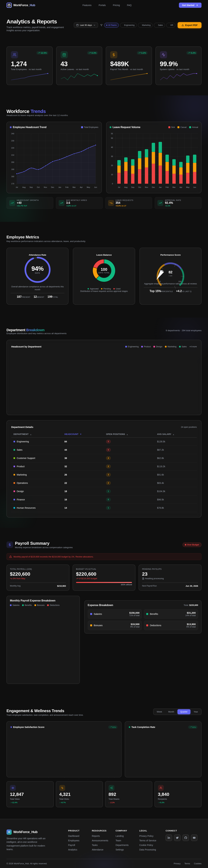Switch engagement trends to Month
Screen dimensions: 208x868
pyautogui.click(x=171, y=712)
